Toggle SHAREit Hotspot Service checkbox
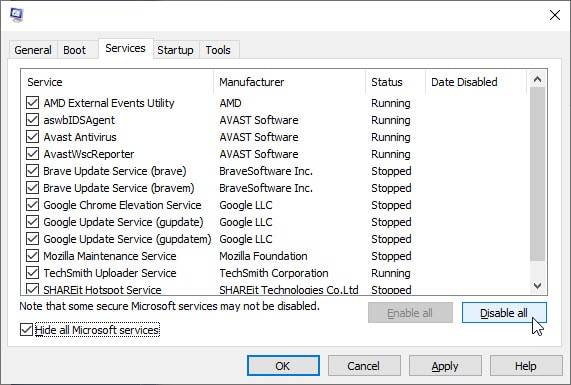Viewport: 571px width, 385px height. [x=32, y=289]
